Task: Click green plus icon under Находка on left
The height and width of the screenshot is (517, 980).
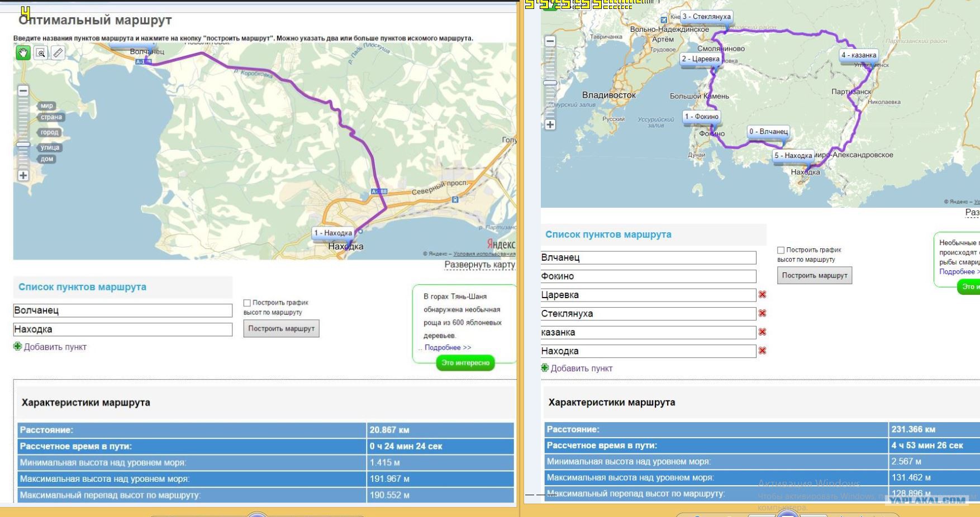Action: click(17, 347)
